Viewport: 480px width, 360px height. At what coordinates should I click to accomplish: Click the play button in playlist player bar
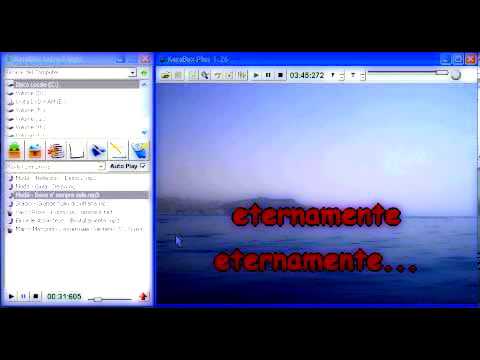(x=11, y=296)
